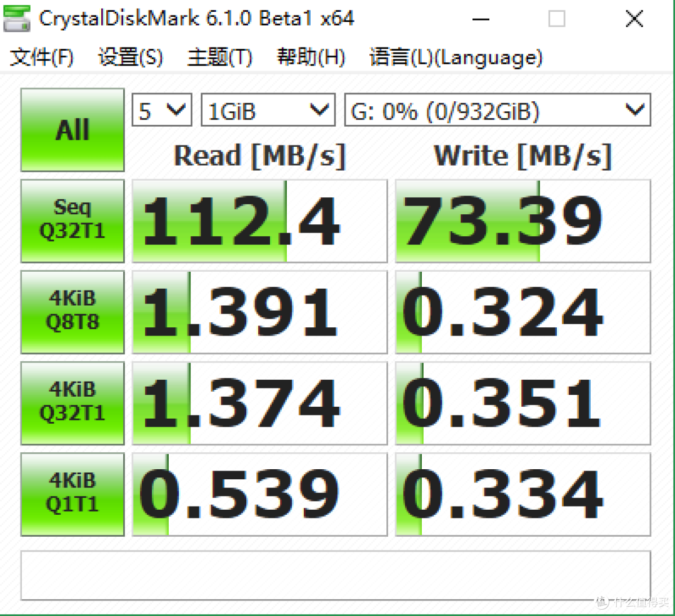Click the 4KiB Q8T8 write result 0.324
The image size is (675, 616).
[523, 312]
